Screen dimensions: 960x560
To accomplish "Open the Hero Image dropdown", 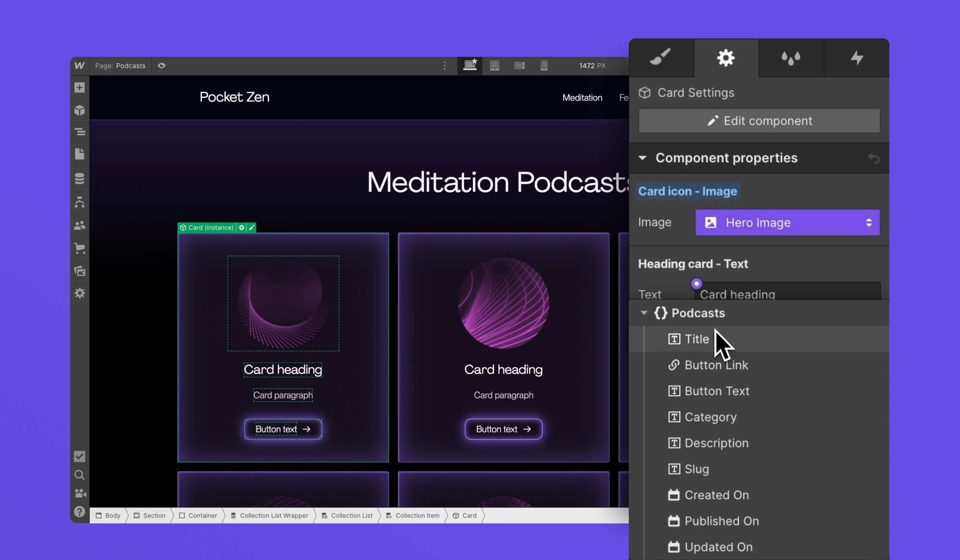I will coord(787,222).
